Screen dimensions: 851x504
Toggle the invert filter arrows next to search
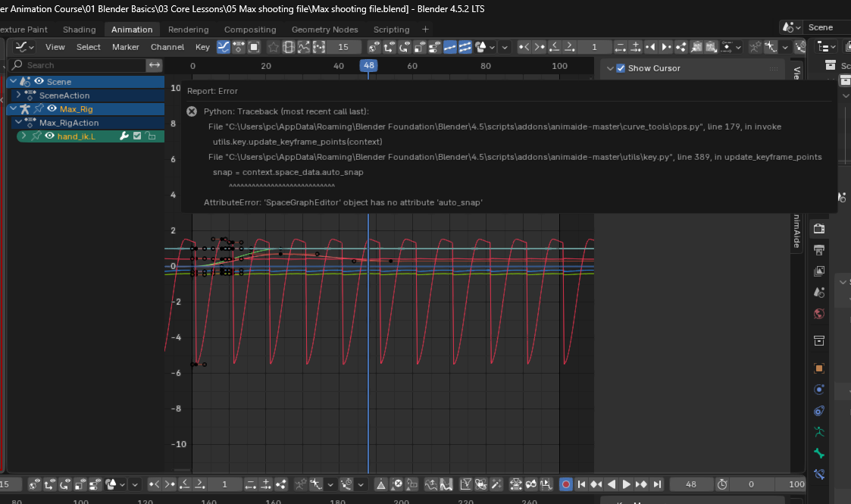(x=155, y=65)
